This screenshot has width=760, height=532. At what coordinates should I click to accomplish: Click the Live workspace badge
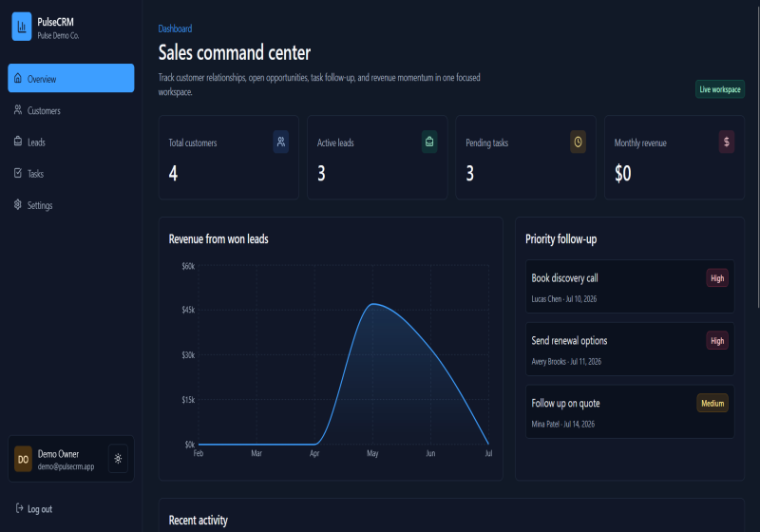[720, 89]
